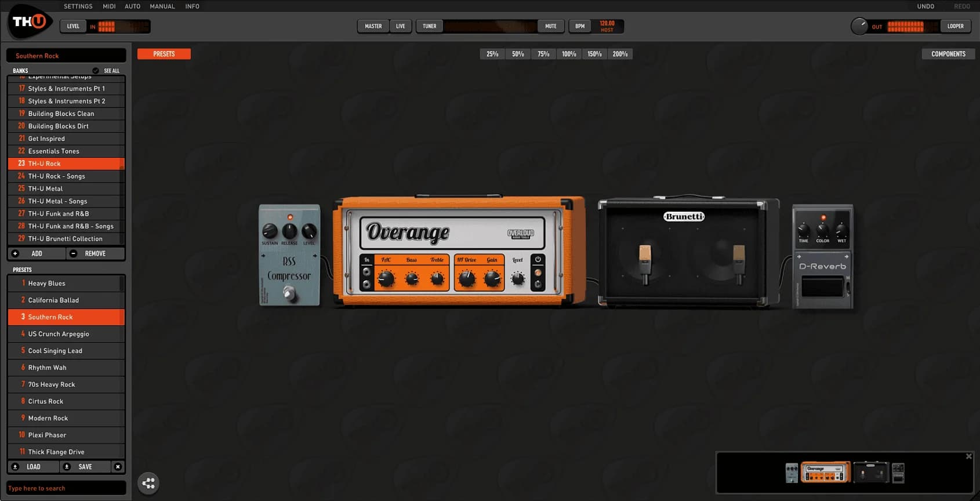Open the TH-U Metal bank
This screenshot has height=501, width=980.
click(45, 188)
